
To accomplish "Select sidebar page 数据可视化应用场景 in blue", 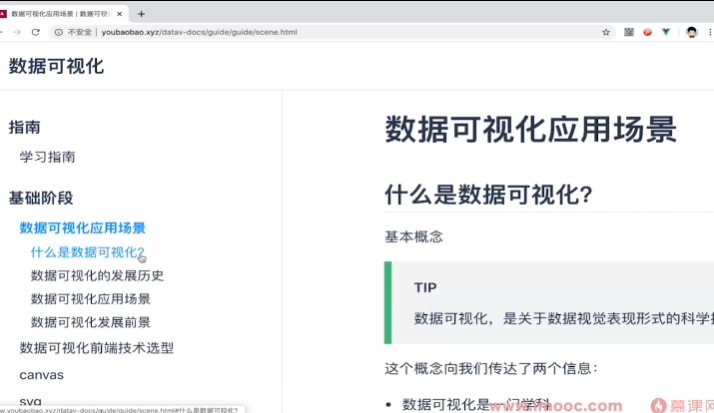I will (x=82, y=228).
